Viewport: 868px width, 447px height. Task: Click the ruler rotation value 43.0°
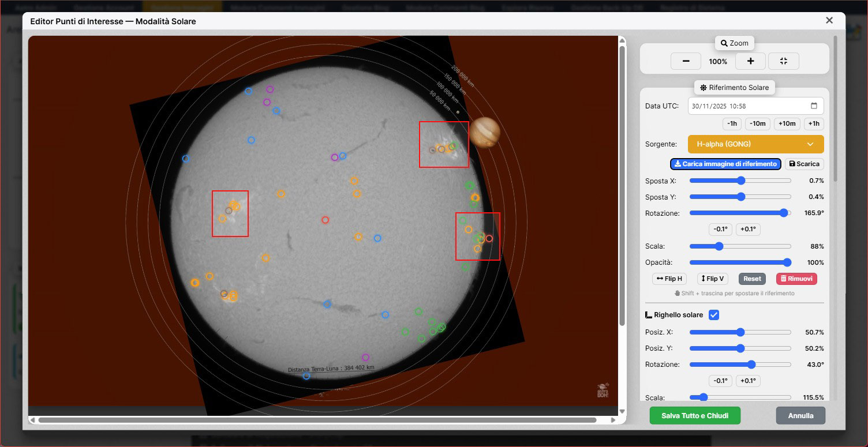tap(815, 365)
